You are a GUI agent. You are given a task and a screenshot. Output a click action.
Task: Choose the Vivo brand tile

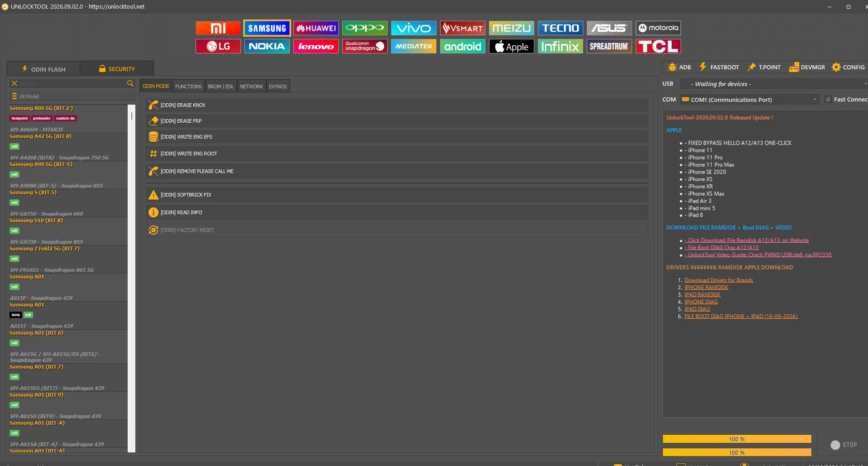(x=413, y=28)
